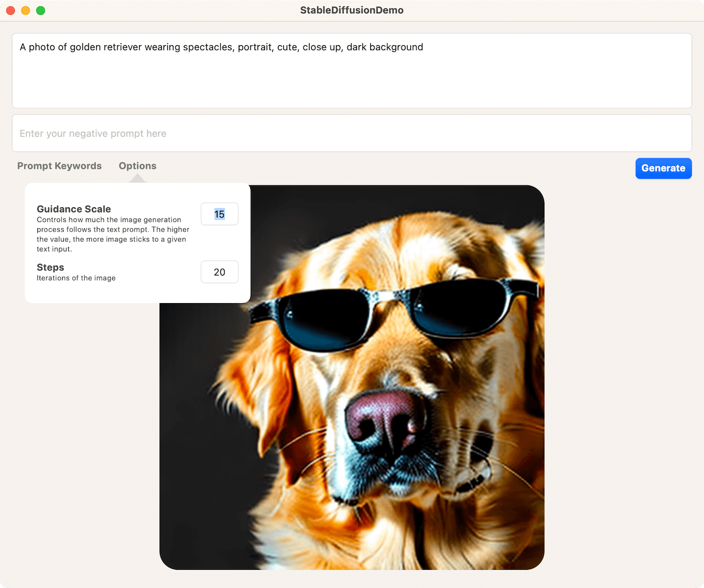
Task: Click the popover arrow beneath Options
Action: click(x=137, y=178)
